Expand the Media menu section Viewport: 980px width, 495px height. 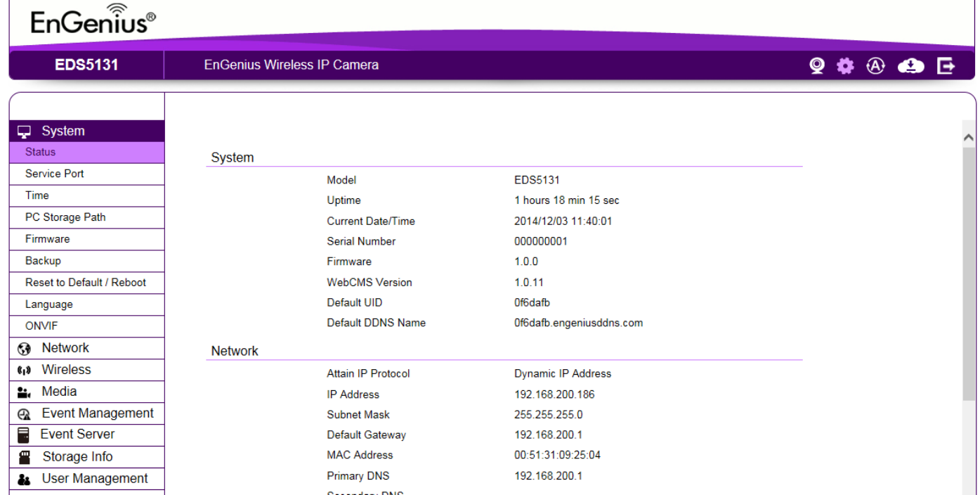click(x=87, y=392)
